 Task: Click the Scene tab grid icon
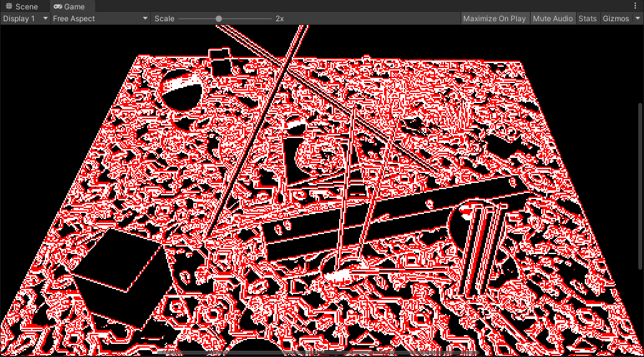(x=9, y=7)
